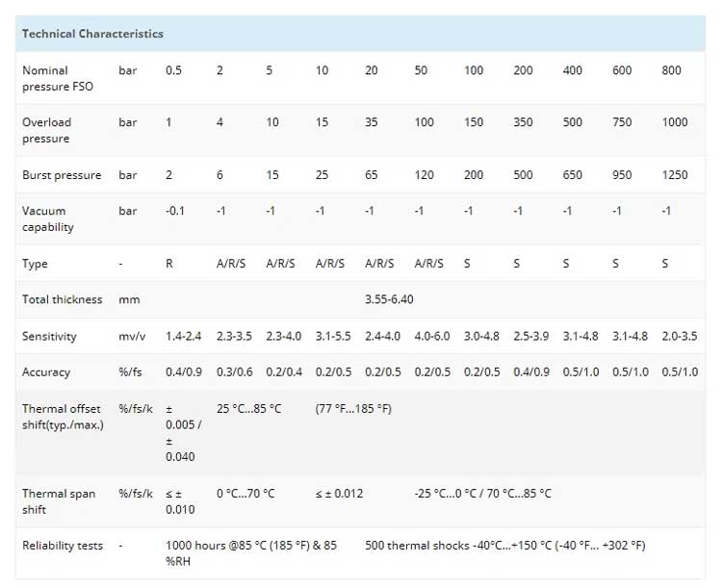This screenshot has width=722, height=588.
Task: Select sensitivity value 4.0-6.0
Action: coord(432,336)
